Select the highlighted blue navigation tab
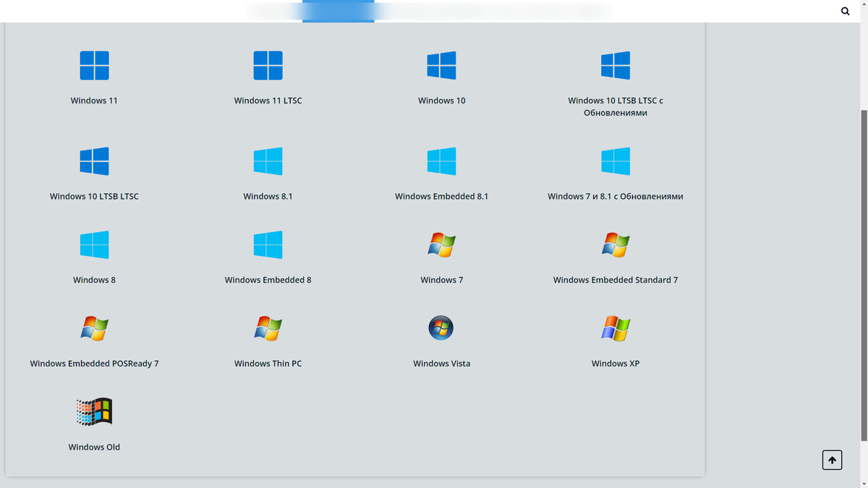Image resolution: width=868 pixels, height=488 pixels. (x=338, y=11)
